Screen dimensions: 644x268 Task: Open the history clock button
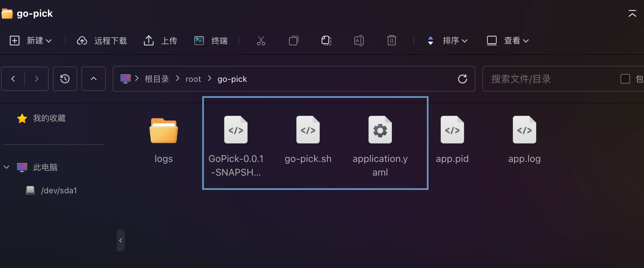[x=65, y=79]
